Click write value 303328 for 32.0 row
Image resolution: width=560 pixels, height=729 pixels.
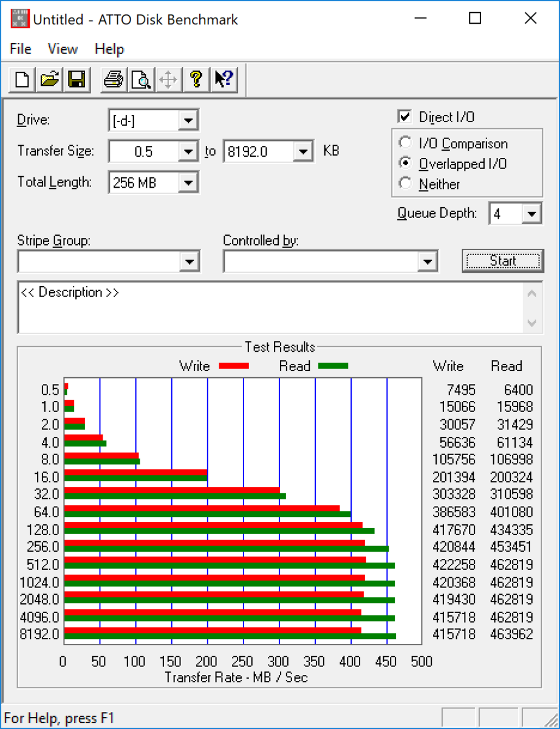454,495
